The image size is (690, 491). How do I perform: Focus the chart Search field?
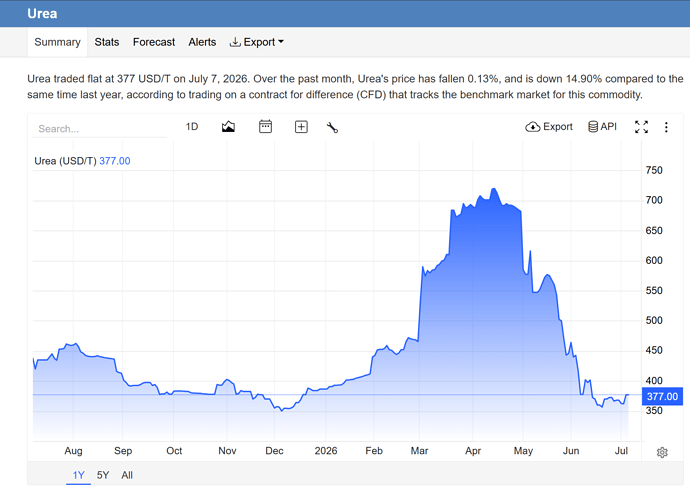99,129
